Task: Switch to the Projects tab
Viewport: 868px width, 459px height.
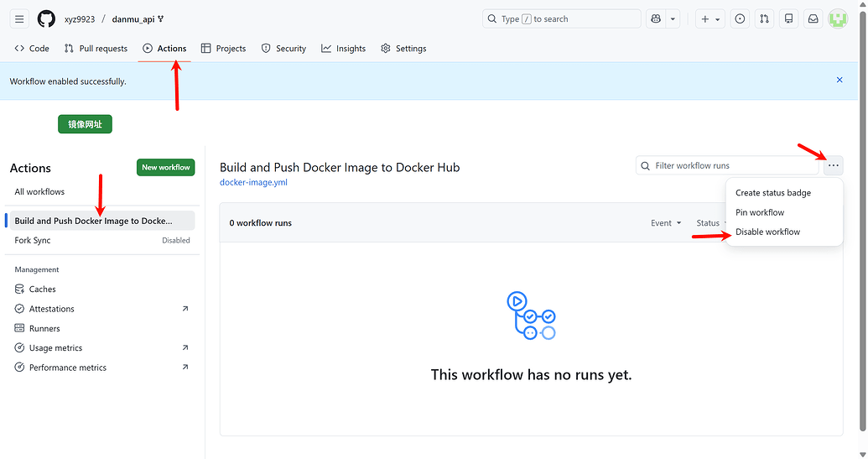Action: pyautogui.click(x=224, y=48)
